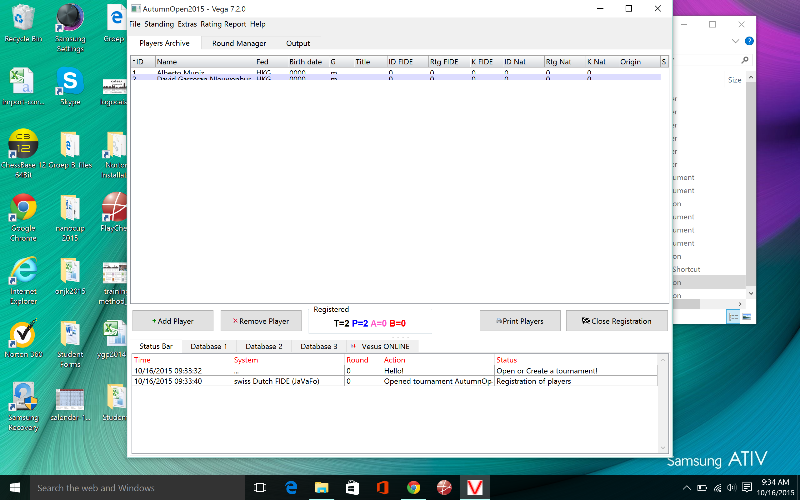Open the Windows Store taskbar icon

point(351,488)
